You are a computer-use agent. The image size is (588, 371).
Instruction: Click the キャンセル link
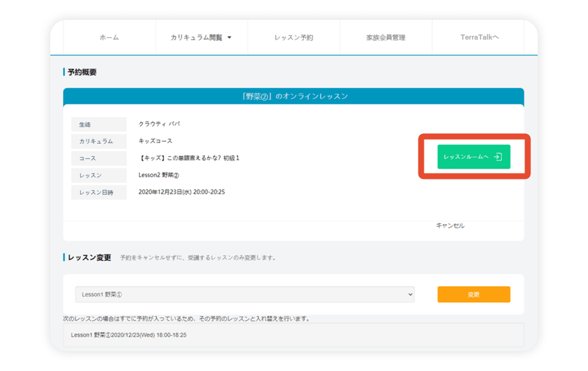tap(450, 226)
